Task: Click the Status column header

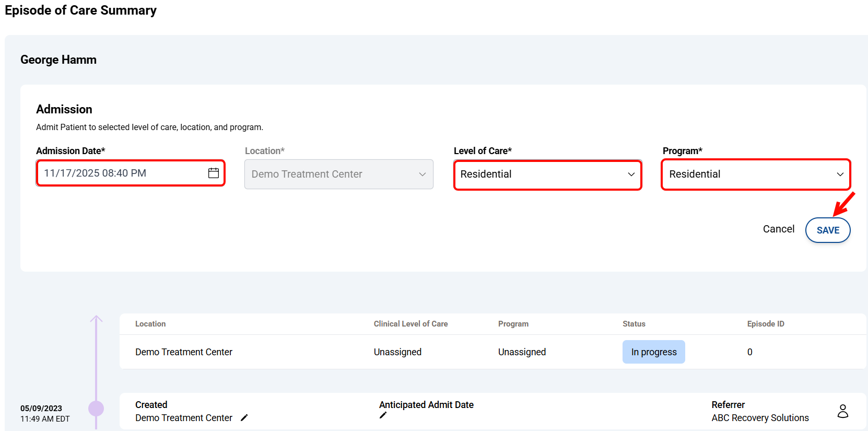Action: point(634,324)
